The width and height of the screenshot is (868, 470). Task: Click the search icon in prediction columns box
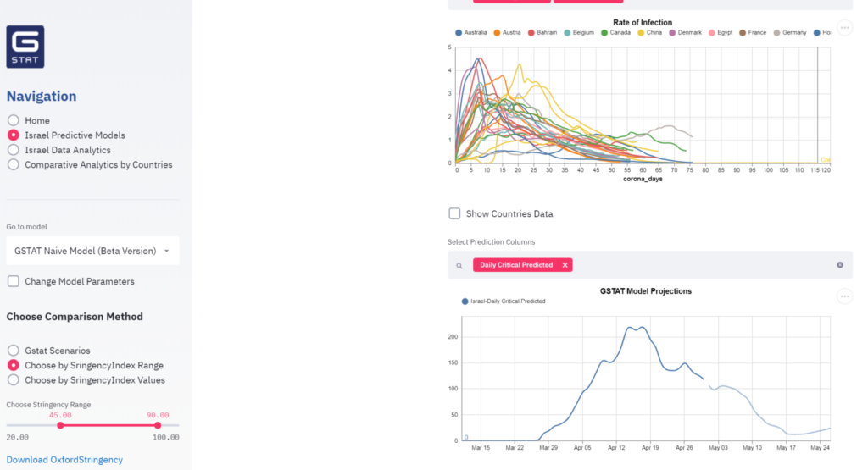click(459, 265)
